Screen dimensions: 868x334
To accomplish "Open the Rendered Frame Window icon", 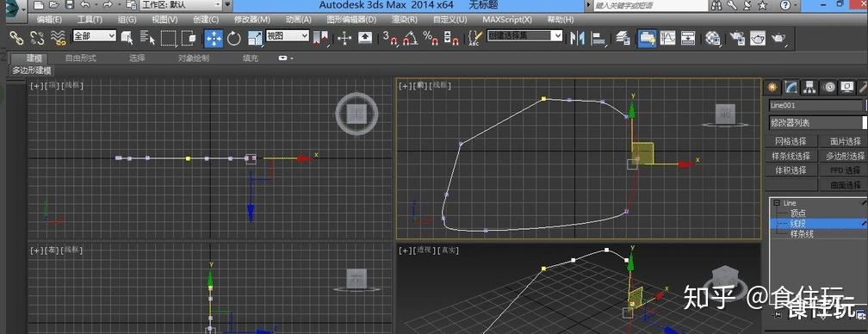I will [758, 38].
